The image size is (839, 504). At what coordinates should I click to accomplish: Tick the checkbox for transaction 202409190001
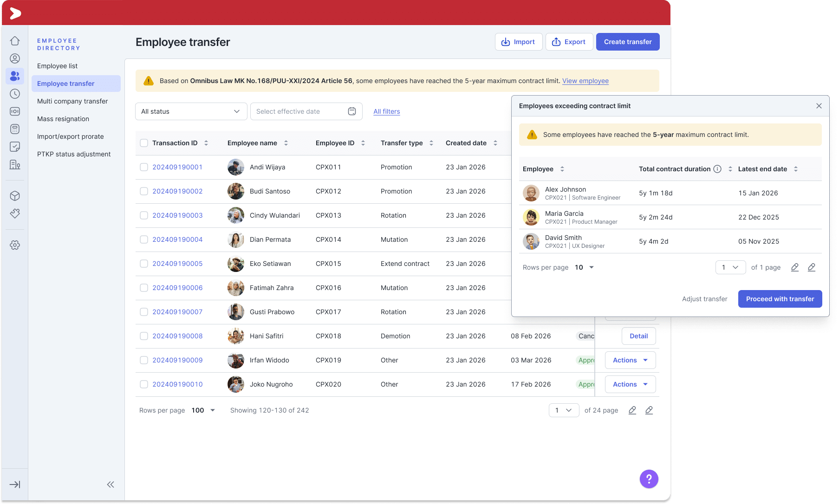(144, 167)
